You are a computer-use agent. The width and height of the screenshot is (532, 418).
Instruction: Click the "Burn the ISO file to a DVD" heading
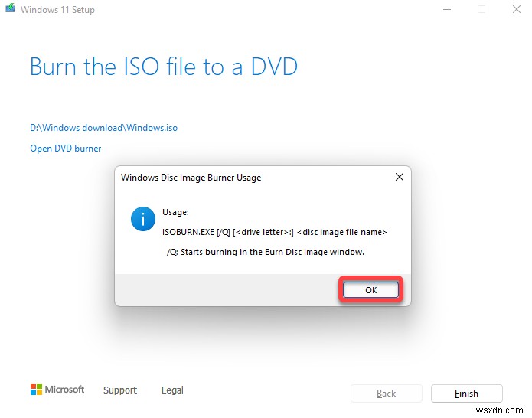[164, 67]
